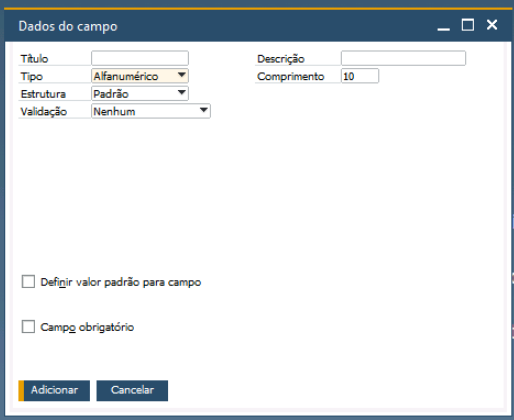Screen dimensions: 514x420
Task: Close the Dados do campo window
Action: click(x=492, y=25)
